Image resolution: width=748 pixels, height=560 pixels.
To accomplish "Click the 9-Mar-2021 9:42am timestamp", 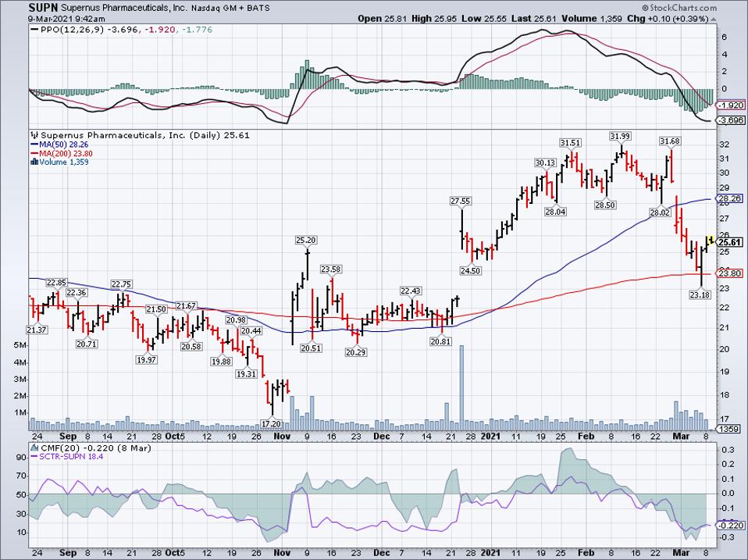I will pyautogui.click(x=66, y=19).
